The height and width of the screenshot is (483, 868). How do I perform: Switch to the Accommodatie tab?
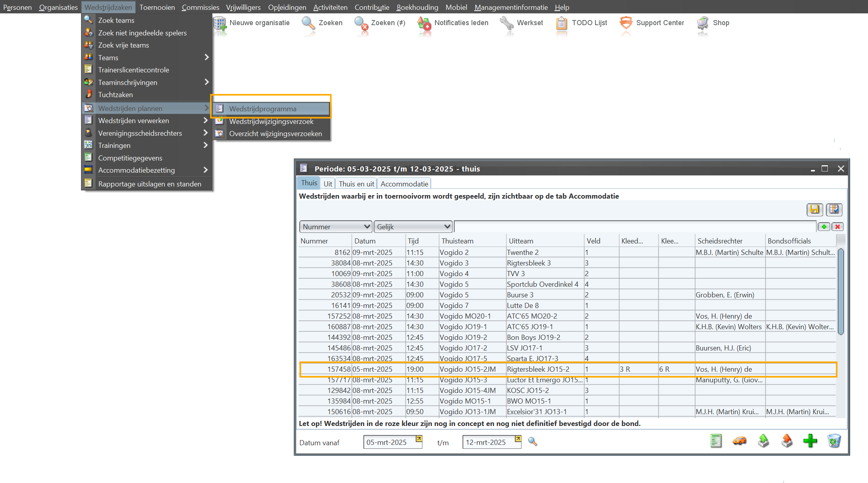404,184
